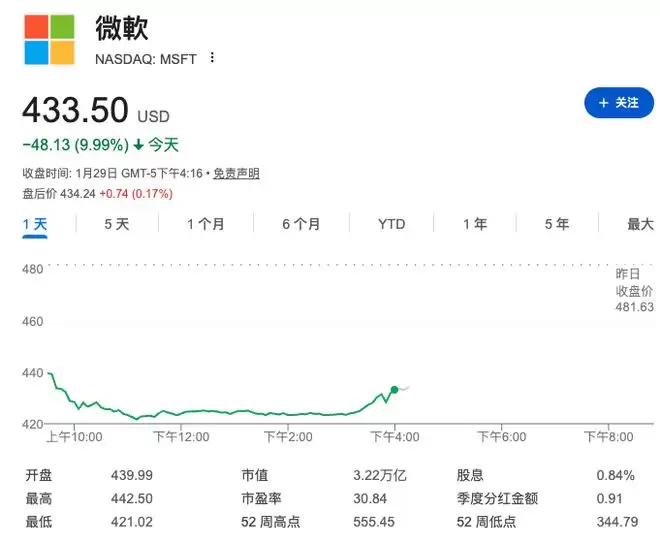Select the 1 年 time range

pyautogui.click(x=475, y=224)
